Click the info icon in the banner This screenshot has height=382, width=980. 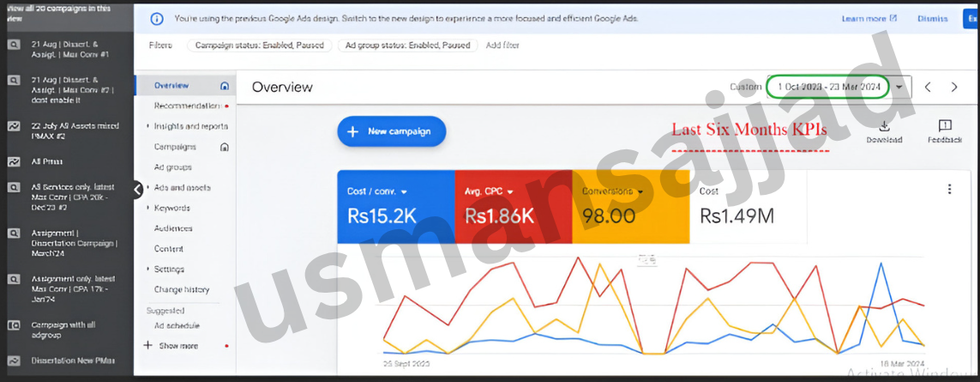(157, 19)
